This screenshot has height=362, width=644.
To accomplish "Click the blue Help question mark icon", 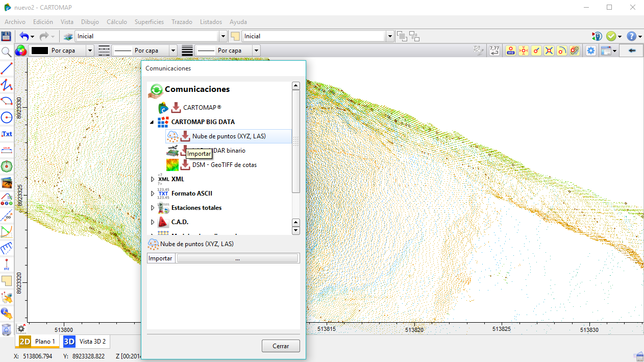I will [631, 36].
